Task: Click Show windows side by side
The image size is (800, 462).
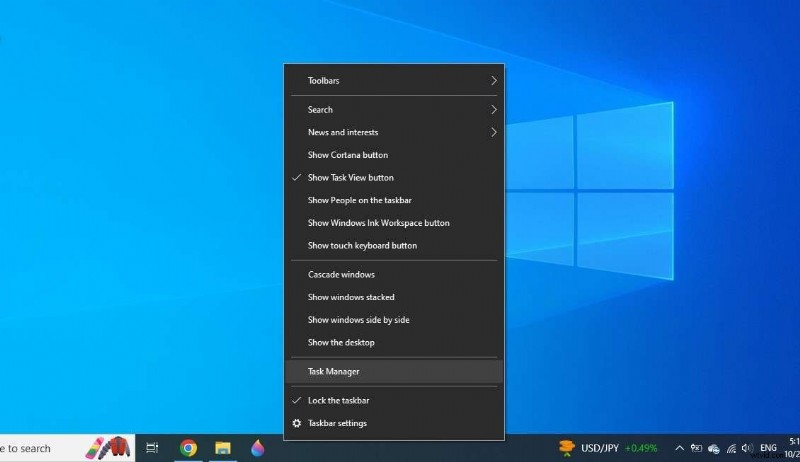Action: point(358,320)
